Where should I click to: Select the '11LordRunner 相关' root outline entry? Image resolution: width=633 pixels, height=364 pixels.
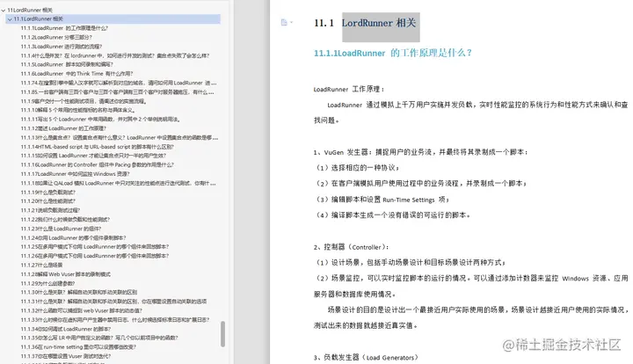tap(30, 10)
